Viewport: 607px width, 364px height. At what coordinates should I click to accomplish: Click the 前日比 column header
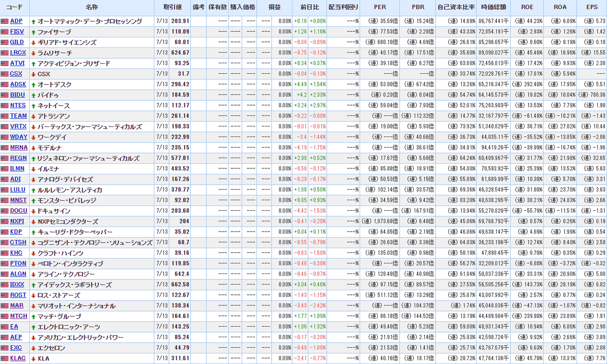[x=310, y=8]
